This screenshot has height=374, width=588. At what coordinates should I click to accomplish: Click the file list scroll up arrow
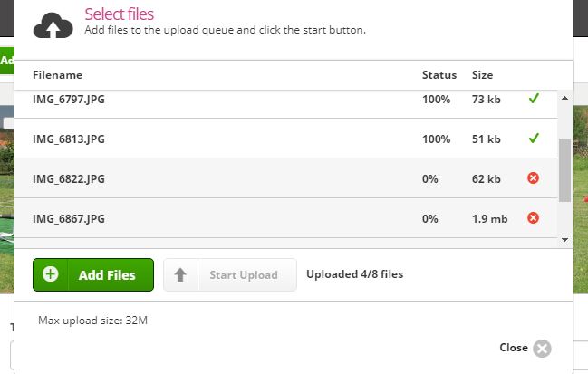click(x=564, y=98)
